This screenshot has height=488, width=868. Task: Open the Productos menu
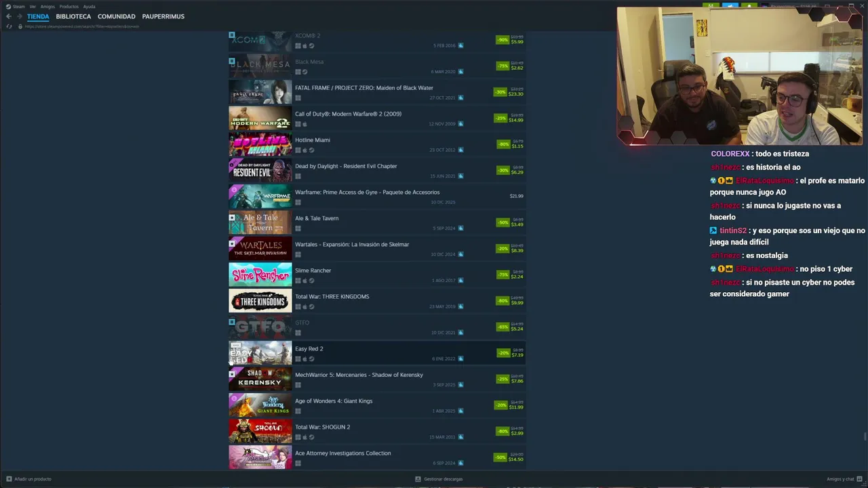coord(68,6)
